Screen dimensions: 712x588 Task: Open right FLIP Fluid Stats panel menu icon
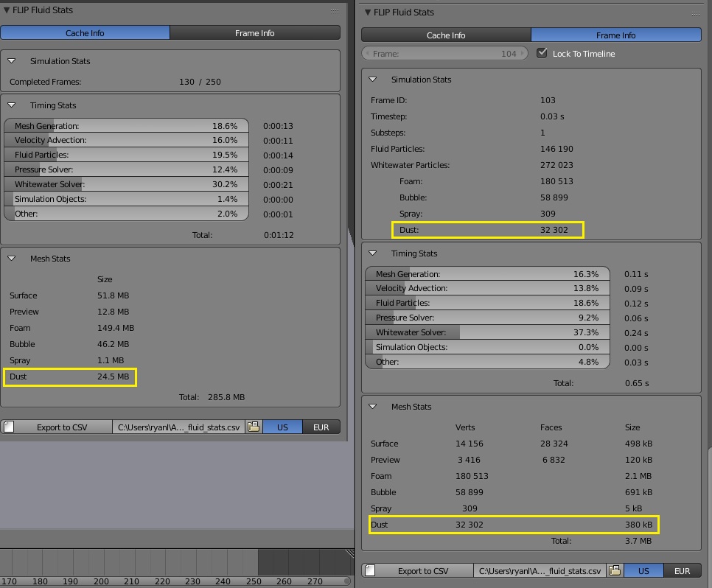(x=694, y=12)
